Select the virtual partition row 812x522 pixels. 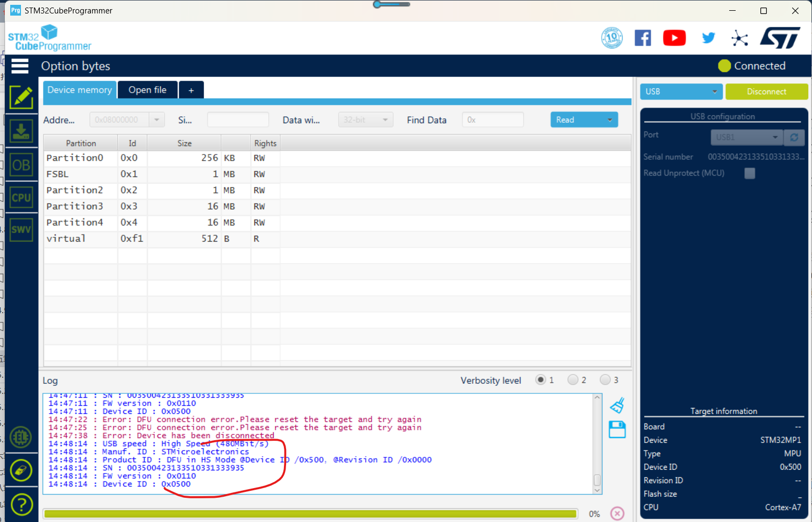point(337,238)
